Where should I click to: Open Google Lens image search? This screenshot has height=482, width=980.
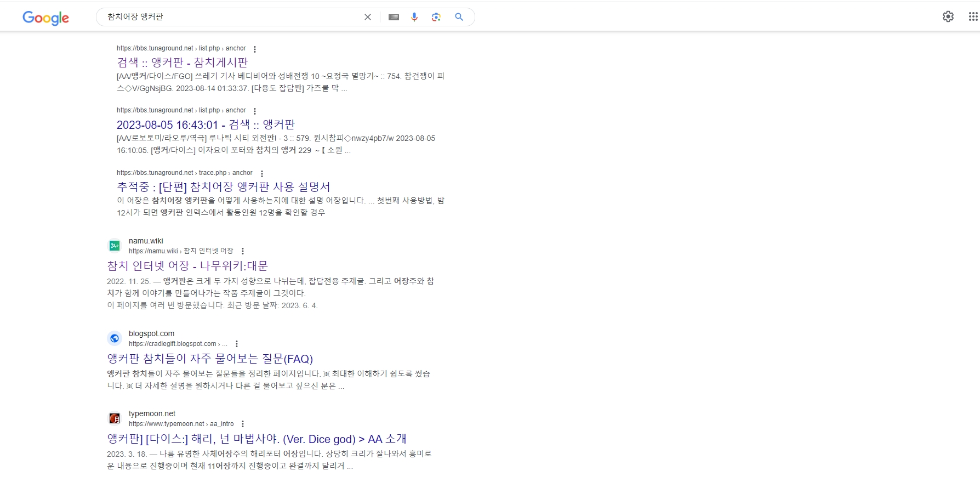point(436,17)
